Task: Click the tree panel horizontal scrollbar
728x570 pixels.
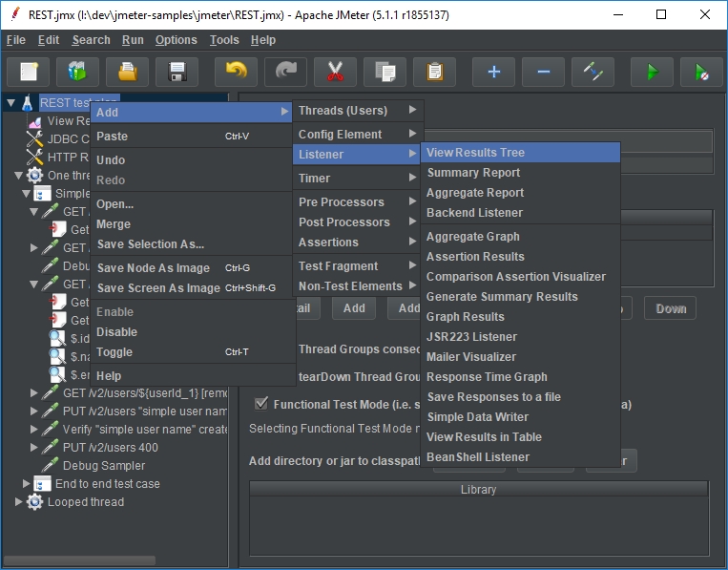Action: click(80, 559)
